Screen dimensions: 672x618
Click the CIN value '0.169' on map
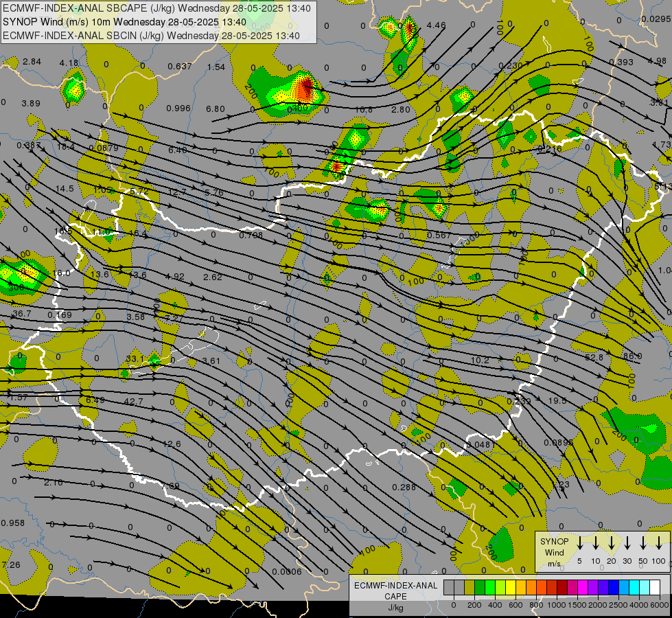tap(60, 315)
